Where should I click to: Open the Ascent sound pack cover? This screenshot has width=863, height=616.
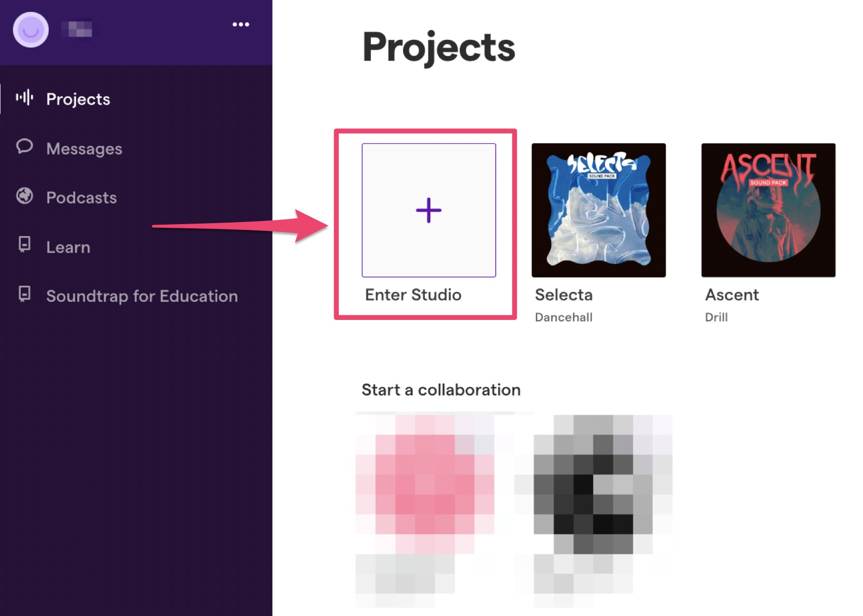point(768,210)
